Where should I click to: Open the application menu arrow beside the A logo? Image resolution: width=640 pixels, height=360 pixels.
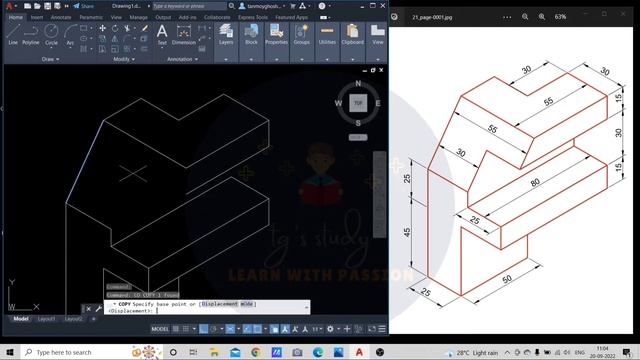(x=16, y=6)
